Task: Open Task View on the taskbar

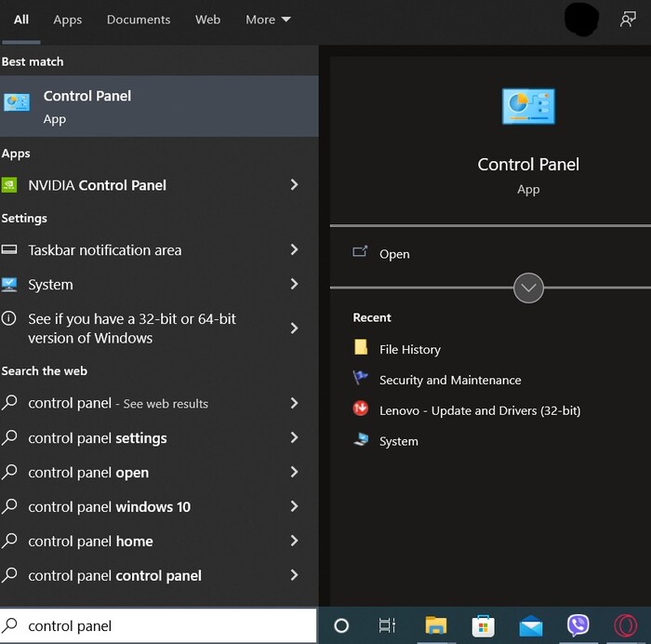Action: click(x=388, y=625)
